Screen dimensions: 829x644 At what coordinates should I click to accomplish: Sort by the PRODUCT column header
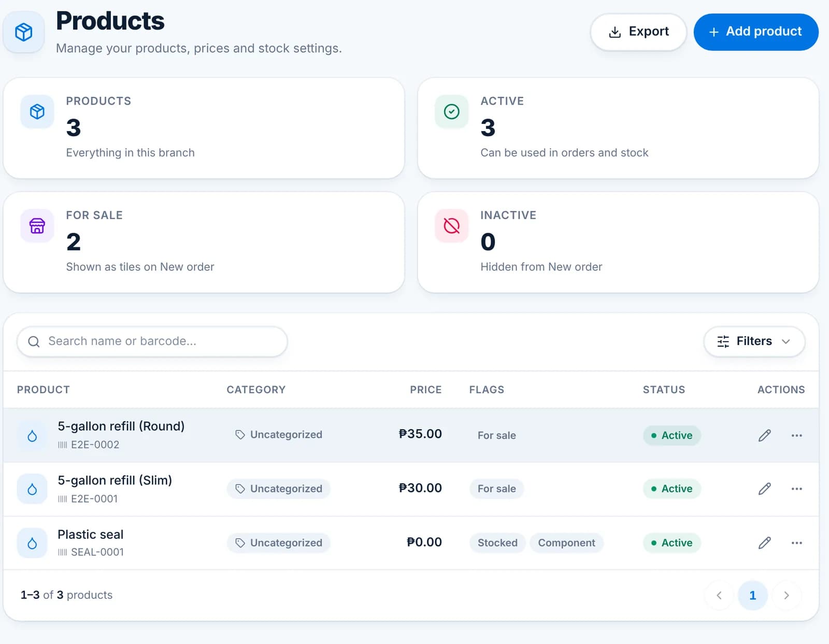pyautogui.click(x=44, y=390)
